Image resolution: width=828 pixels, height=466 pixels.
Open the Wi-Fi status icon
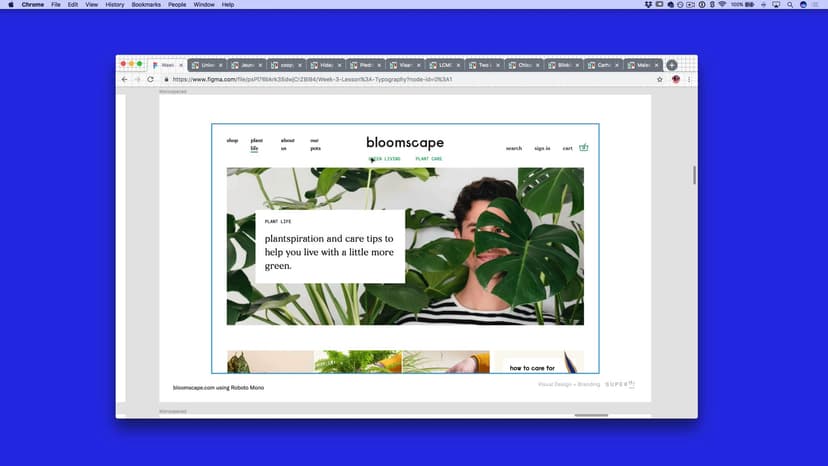(722, 4)
